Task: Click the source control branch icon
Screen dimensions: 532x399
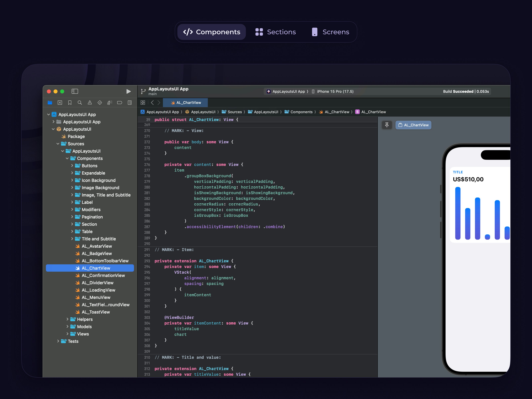Action: point(143,91)
